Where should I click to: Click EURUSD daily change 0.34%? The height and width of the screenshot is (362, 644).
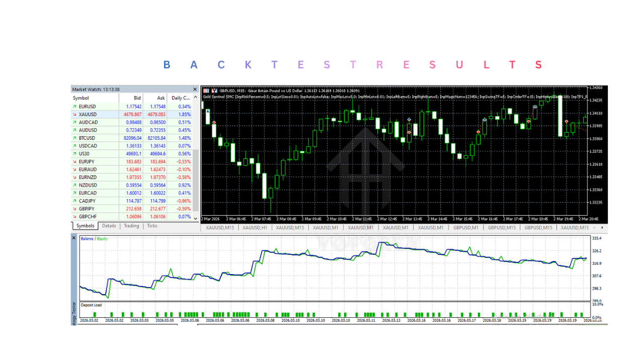point(185,107)
